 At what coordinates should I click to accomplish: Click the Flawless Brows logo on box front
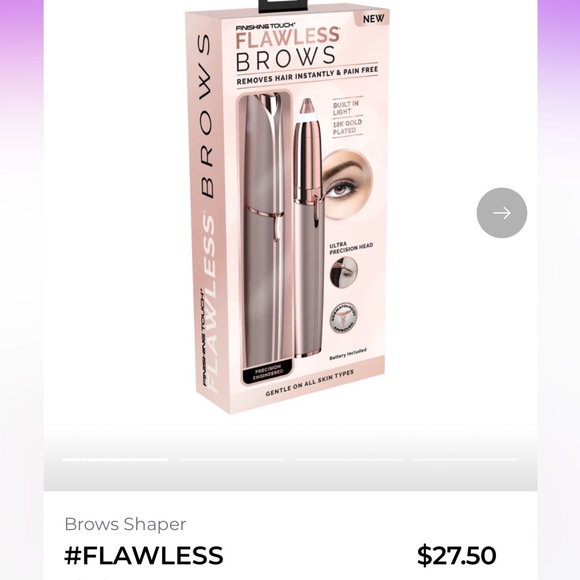pyautogui.click(x=287, y=47)
